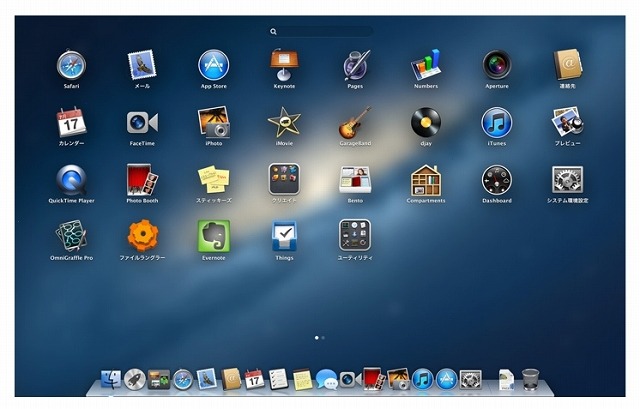Open the document stack in the Dock
This screenshot has height=409, width=640.
pos(506,380)
